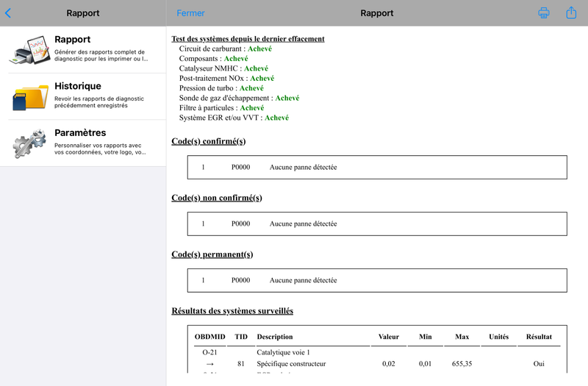Click the Paramètres wrench and gear icon
588x386 pixels.
(x=30, y=143)
